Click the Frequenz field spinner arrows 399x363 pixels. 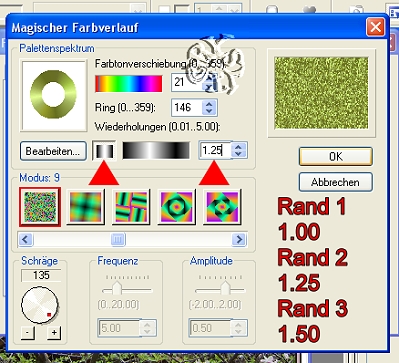148,328
